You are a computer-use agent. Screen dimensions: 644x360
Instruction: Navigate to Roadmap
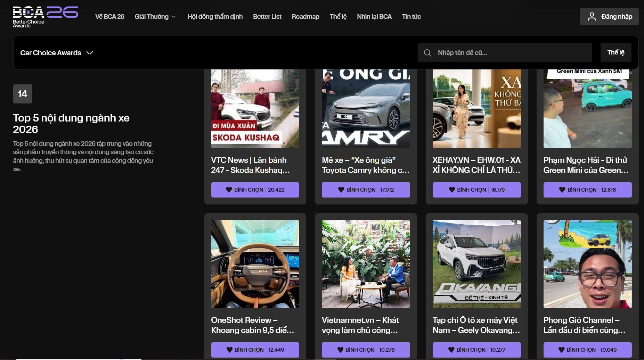tap(305, 17)
